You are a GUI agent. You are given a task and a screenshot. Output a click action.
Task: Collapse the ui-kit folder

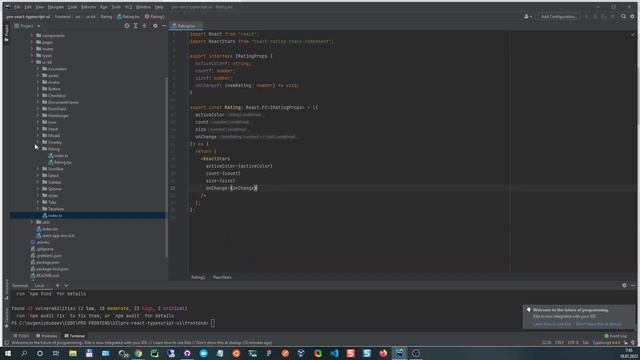tap(32, 62)
